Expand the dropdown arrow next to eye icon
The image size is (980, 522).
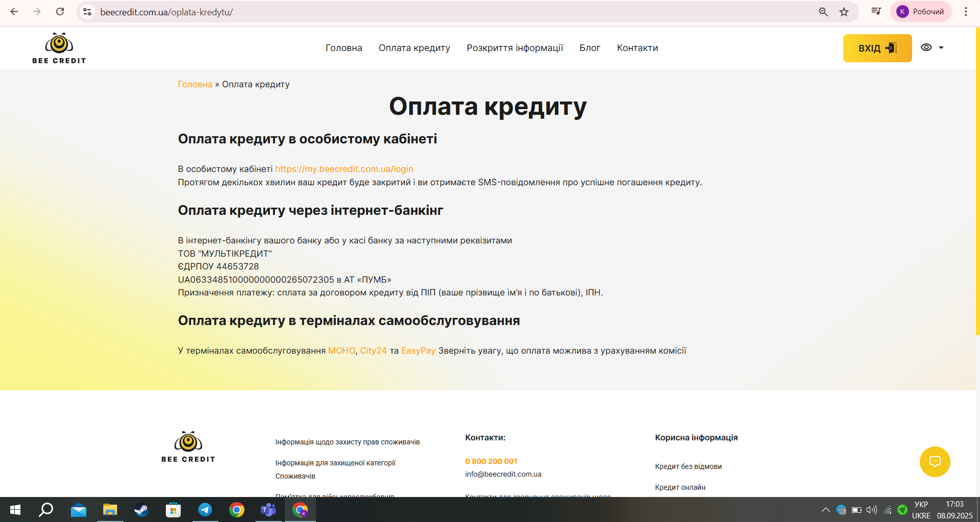pos(941,47)
